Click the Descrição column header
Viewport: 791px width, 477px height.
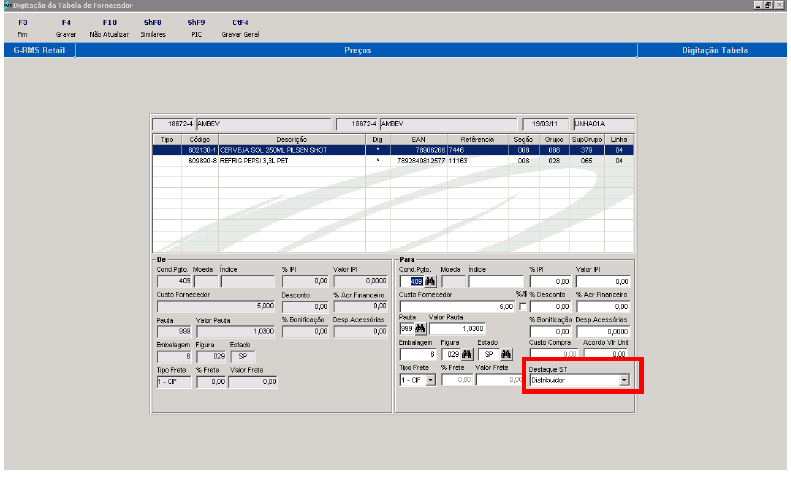(292, 140)
